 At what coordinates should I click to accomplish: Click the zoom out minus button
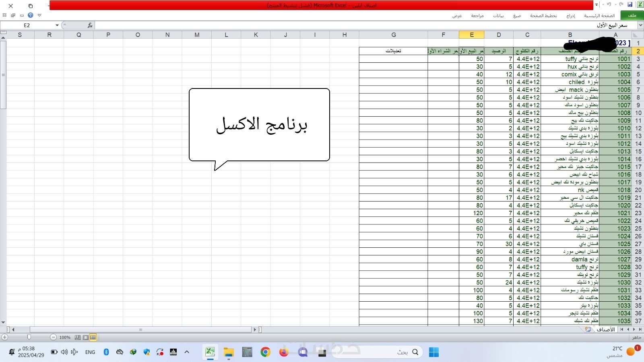(x=53, y=337)
